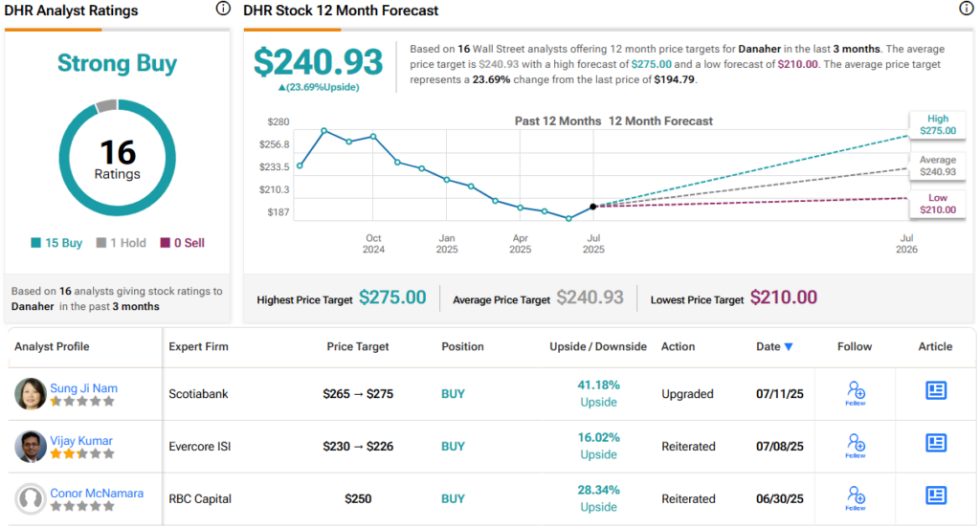The image size is (980, 528).
Task: Follow analyst Vijay Kumar
Action: click(x=856, y=445)
